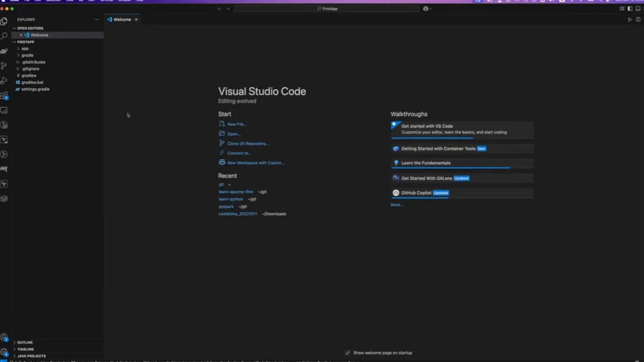
Task: Click the GitHub Copilot walkthrough icon
Action: coord(396,193)
